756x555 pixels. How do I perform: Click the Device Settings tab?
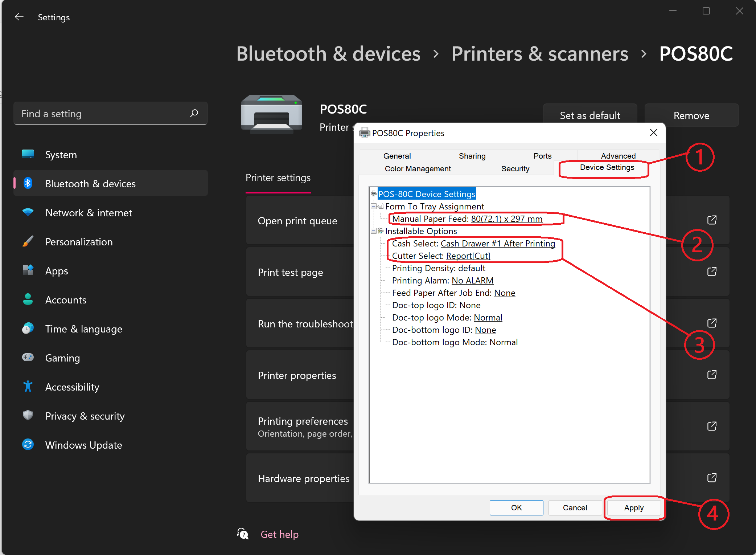[x=606, y=168]
